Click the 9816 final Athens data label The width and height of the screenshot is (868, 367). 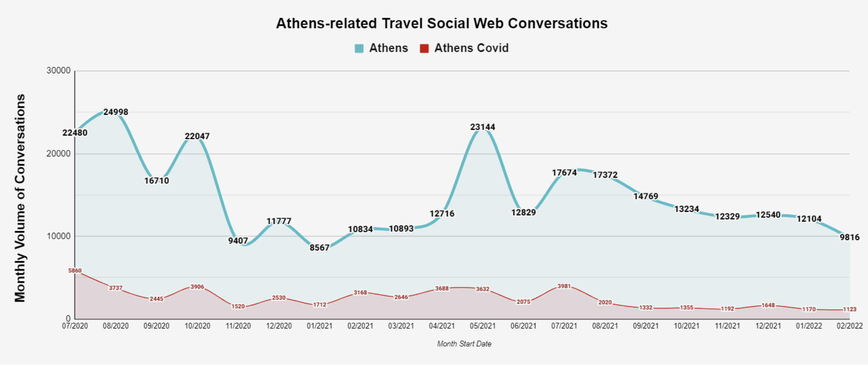coord(850,237)
